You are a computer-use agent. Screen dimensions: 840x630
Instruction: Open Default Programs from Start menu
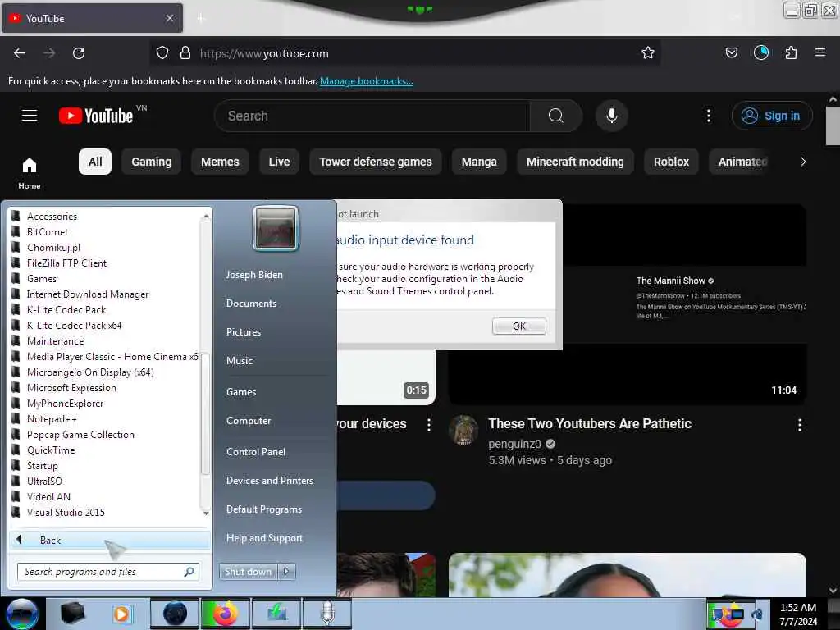[263, 509]
